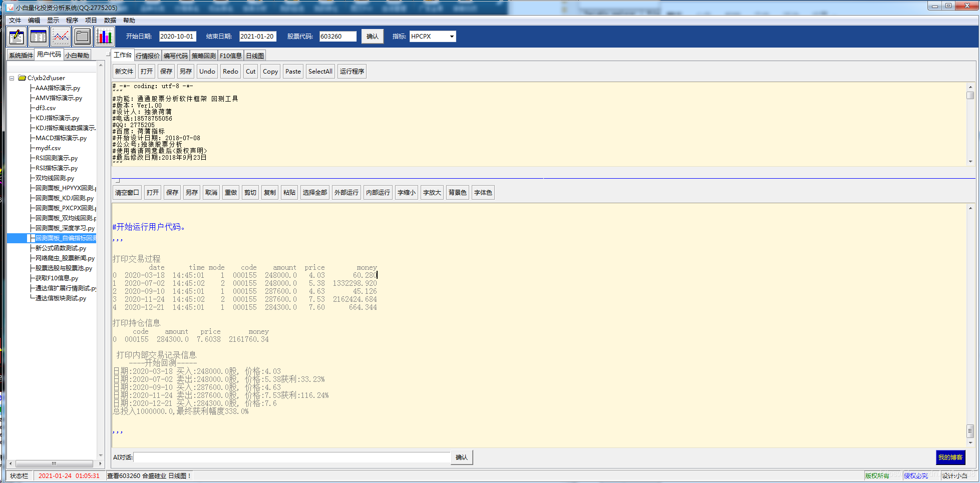This screenshot has height=483, width=980.
Task: Click the 选择全部 button
Action: [x=315, y=193]
